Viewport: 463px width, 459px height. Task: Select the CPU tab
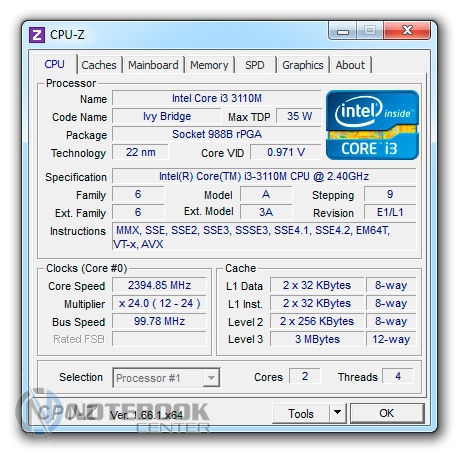[x=55, y=64]
